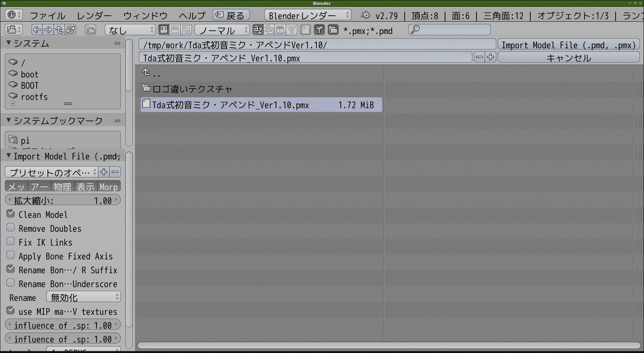
Task: Toggle show hidden files icon
Action: coord(305,30)
